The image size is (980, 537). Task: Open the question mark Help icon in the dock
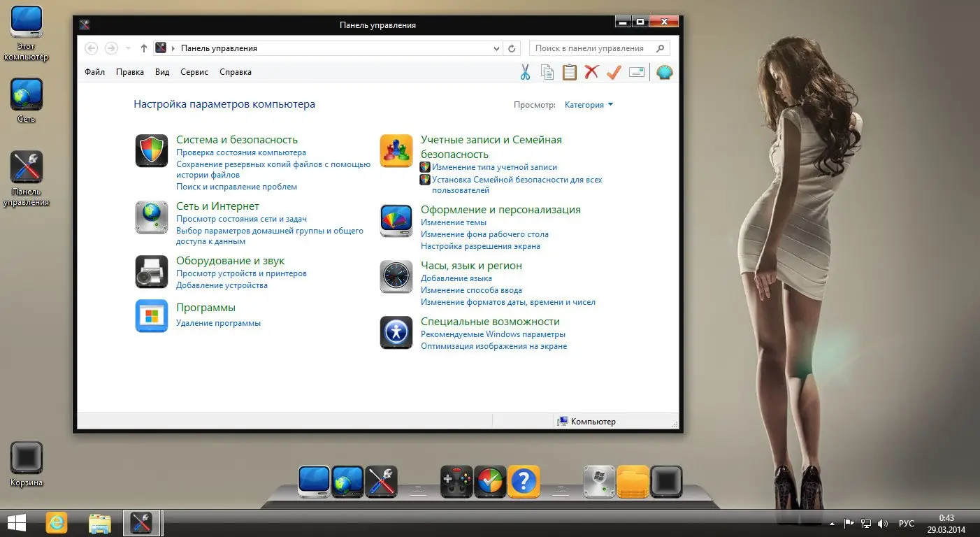(x=525, y=481)
